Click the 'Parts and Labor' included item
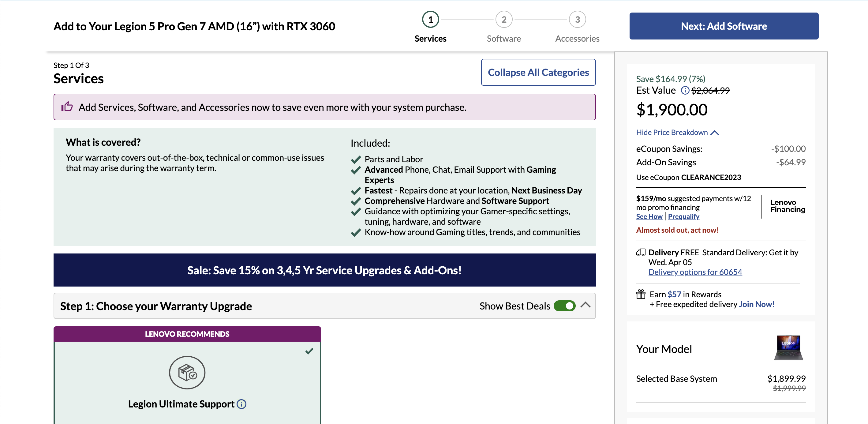The image size is (868, 424). (x=394, y=159)
